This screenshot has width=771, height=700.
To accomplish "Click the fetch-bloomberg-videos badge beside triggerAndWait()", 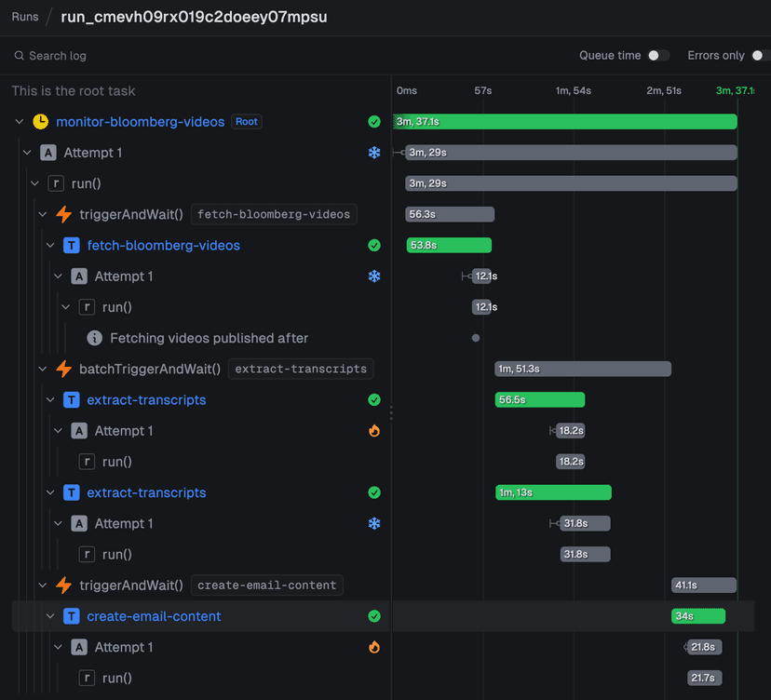I will 274,214.
